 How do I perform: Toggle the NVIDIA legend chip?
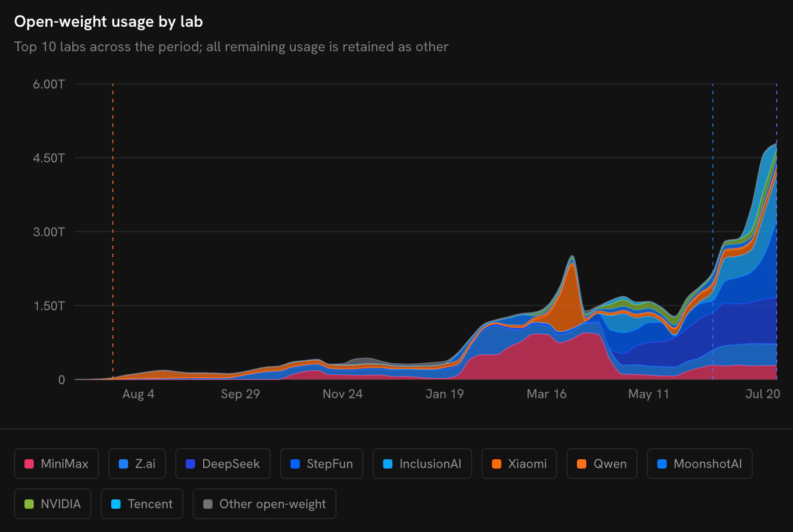pyautogui.click(x=53, y=504)
